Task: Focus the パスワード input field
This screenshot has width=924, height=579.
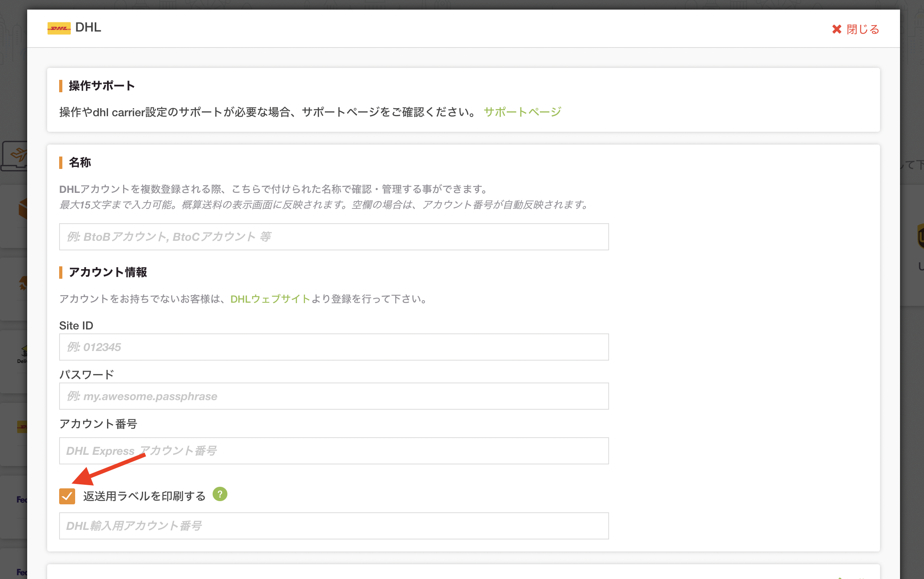Action: [x=334, y=396]
